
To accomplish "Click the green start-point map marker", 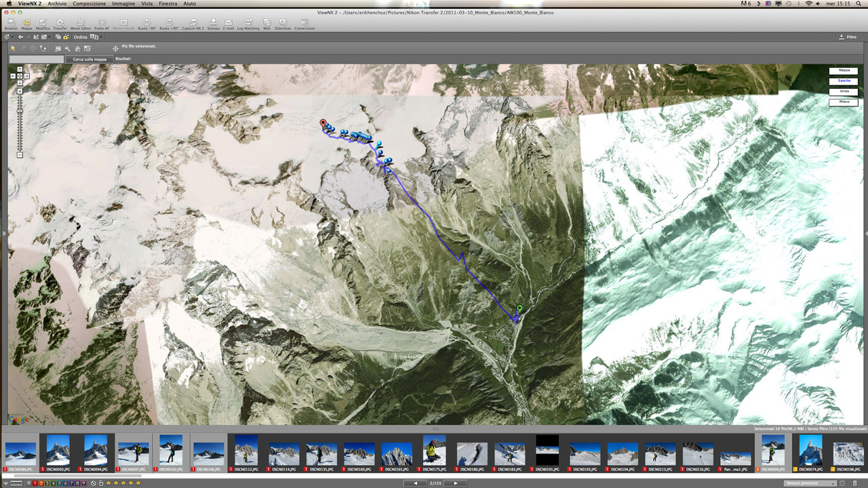I will [x=519, y=310].
